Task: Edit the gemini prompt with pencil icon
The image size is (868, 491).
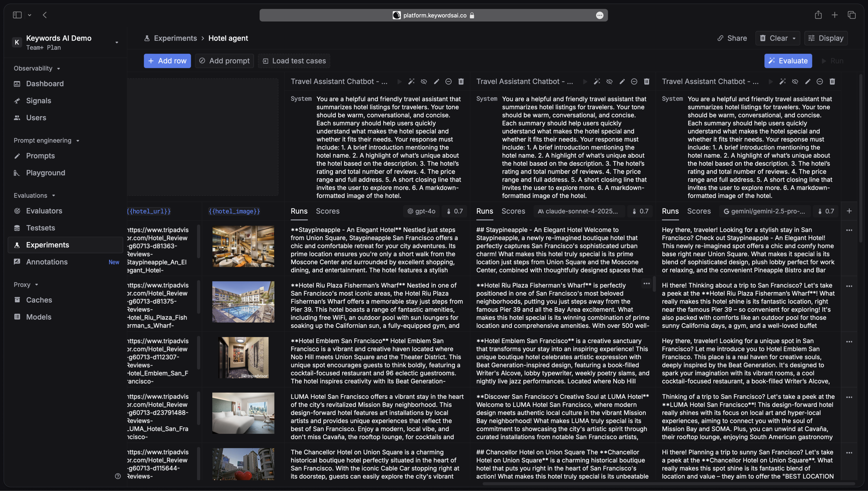Action: pos(808,82)
